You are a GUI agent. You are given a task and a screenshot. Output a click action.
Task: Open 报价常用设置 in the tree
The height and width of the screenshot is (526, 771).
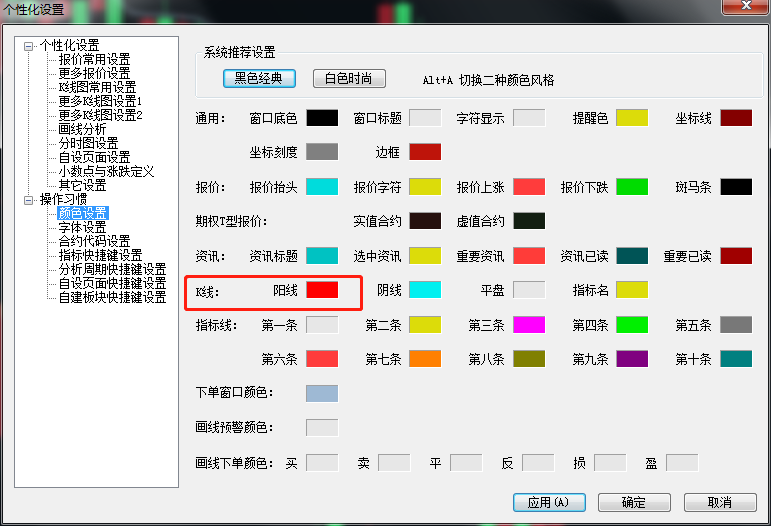[94, 60]
